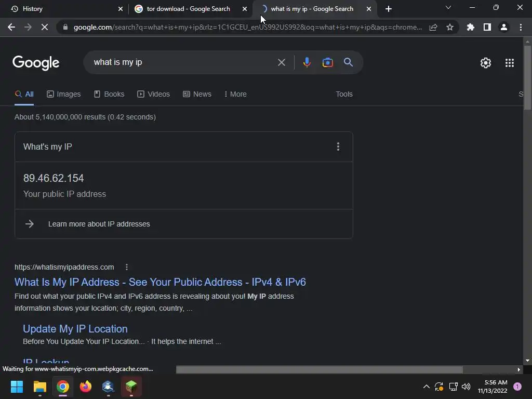Open What Is My IP Address result
This screenshot has height=399, width=532.
click(160, 282)
